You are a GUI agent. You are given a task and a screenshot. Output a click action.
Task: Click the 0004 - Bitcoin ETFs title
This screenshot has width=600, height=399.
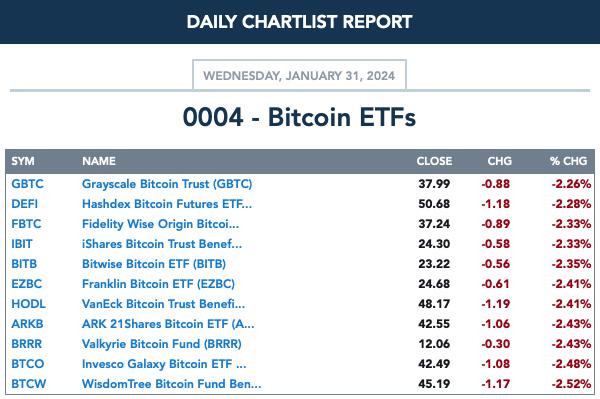299,117
